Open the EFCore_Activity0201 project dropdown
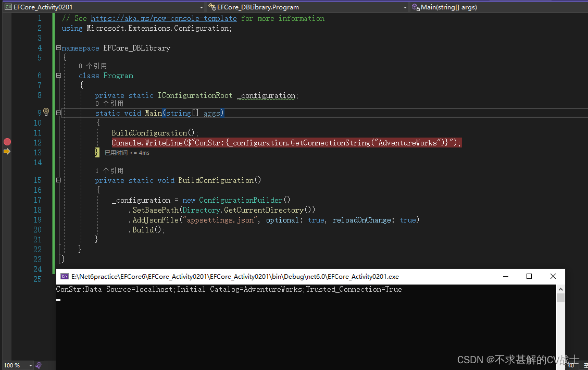This screenshot has height=370, width=588. pos(202,7)
